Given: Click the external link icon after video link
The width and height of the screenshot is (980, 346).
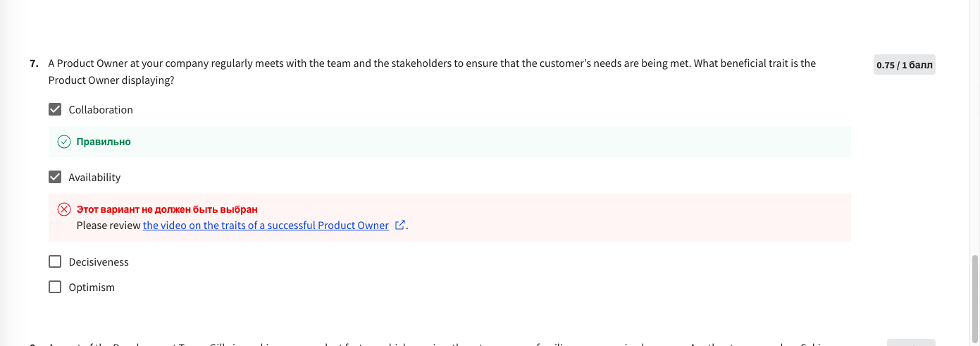Looking at the screenshot, I should 400,225.
